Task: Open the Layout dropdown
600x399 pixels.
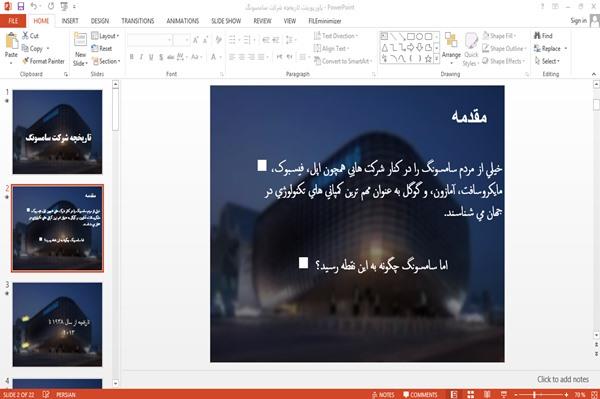Action: 105,36
